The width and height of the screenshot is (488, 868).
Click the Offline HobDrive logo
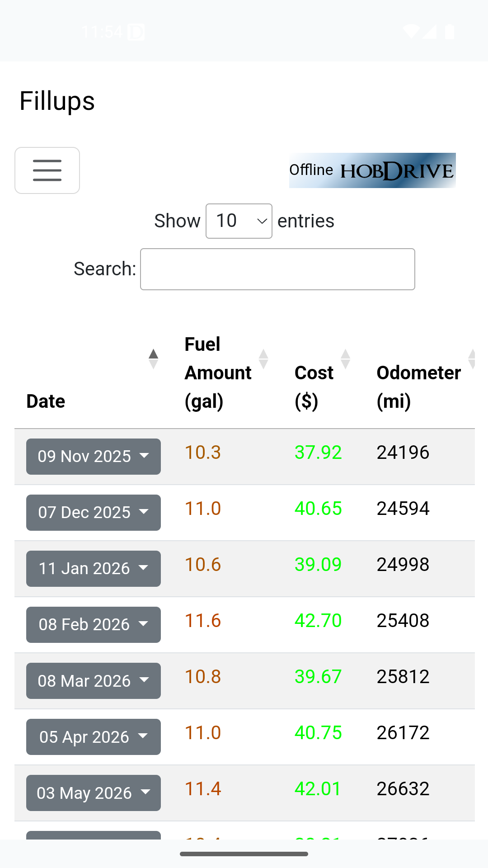click(372, 170)
